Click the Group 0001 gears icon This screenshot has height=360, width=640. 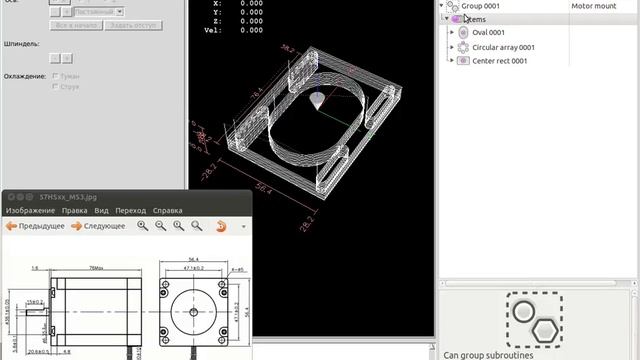[453, 6]
